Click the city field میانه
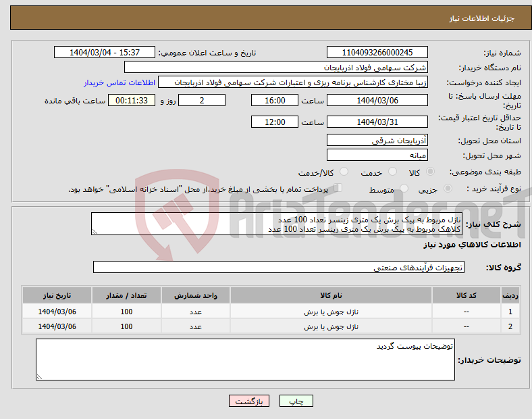532x419 pixels. point(377,155)
